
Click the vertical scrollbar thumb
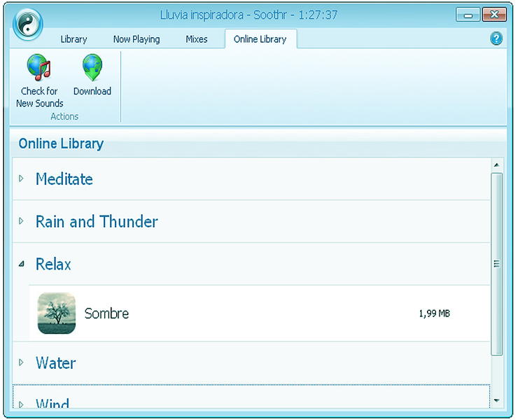(x=496, y=264)
